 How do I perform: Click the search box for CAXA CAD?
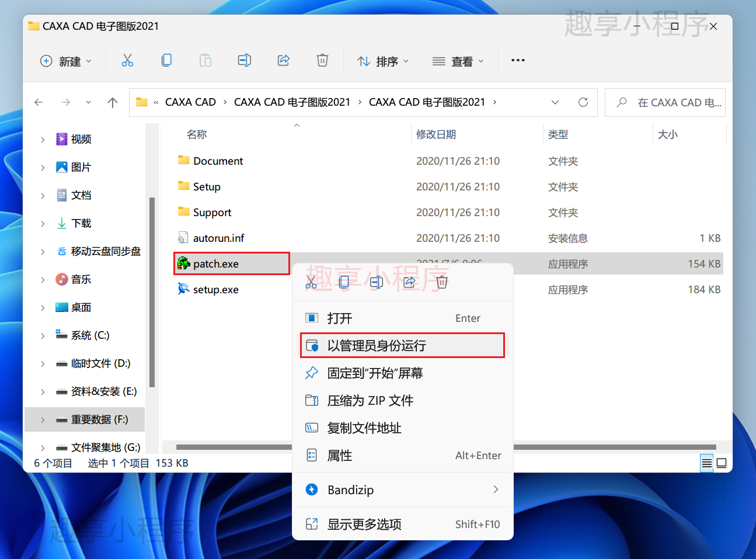point(665,102)
